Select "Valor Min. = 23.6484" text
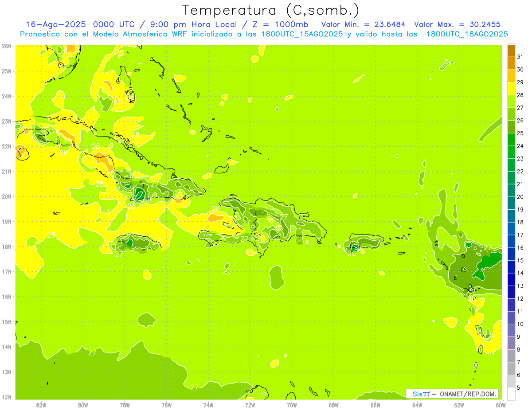The width and height of the screenshot is (532, 411). coord(364,24)
